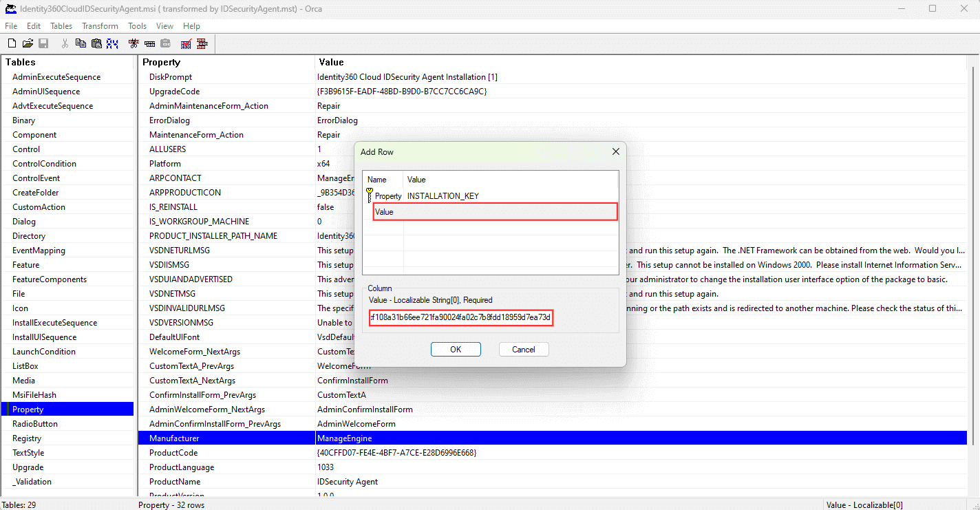The width and height of the screenshot is (980, 510).
Task: Select the LaunchCondition table
Action: click(x=44, y=352)
